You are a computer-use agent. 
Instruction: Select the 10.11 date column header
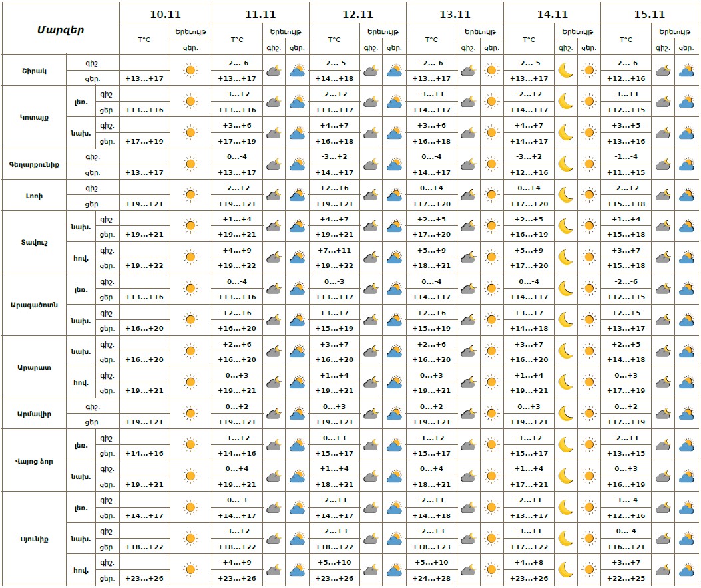(x=165, y=13)
